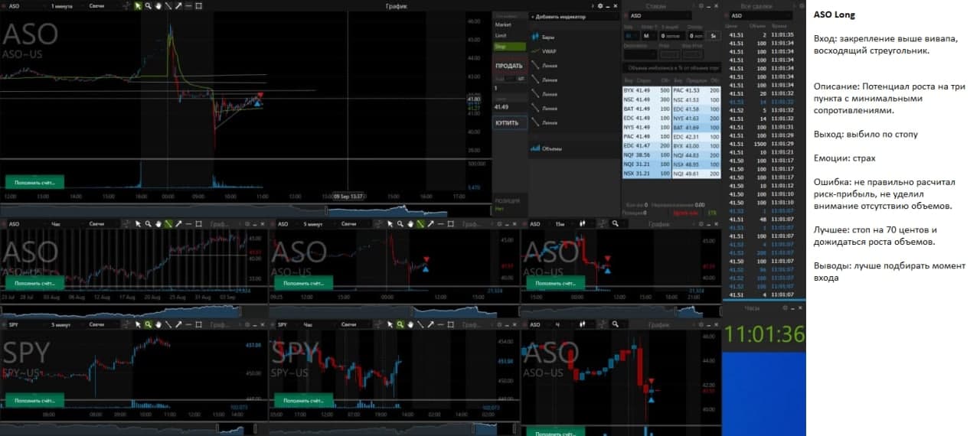This screenshot has height=436, width=980.
Task: Click 'Пополнить счёт...' in the ASO hourly chart
Action: (x=34, y=283)
